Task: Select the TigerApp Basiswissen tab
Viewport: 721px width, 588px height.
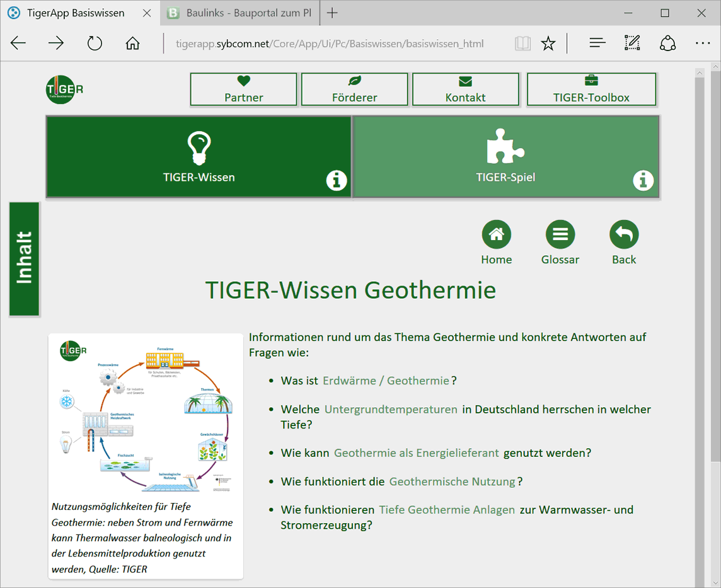Action: tap(76, 13)
